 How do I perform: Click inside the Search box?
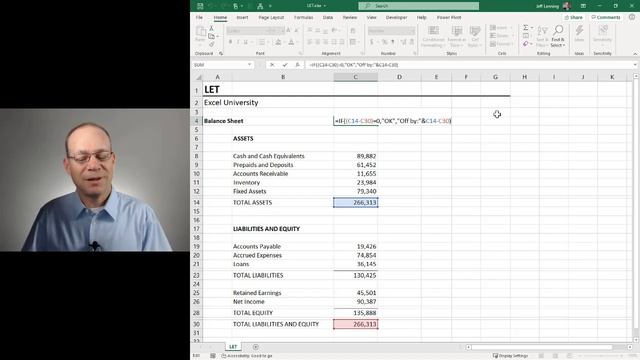[419, 6]
